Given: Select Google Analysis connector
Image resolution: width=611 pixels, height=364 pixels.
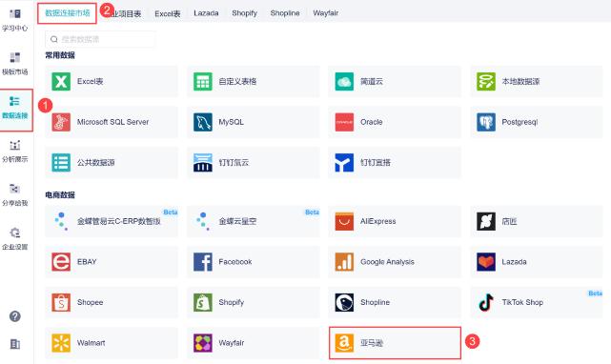Looking at the screenshot, I should click(x=395, y=262).
